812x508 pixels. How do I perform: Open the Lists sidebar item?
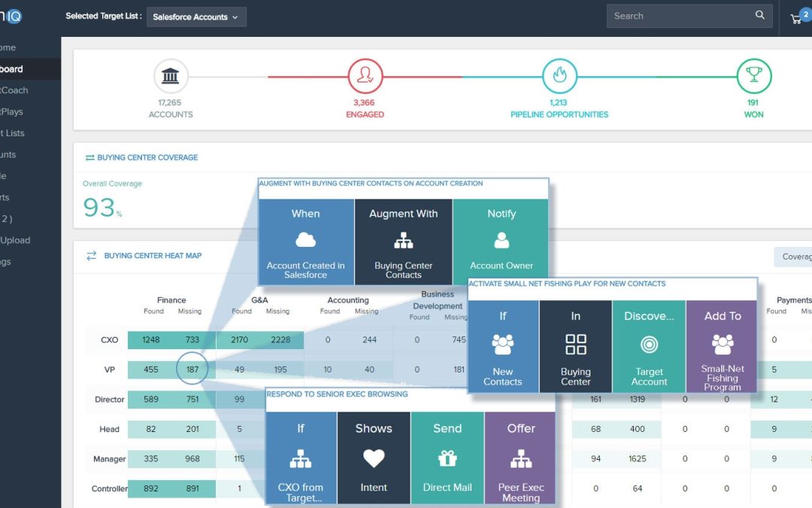pyautogui.click(x=13, y=133)
